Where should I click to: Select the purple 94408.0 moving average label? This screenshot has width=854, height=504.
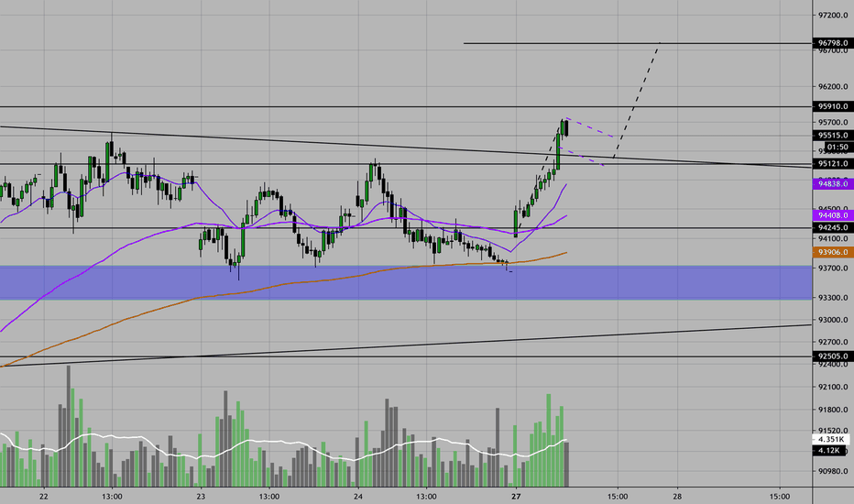point(833,215)
